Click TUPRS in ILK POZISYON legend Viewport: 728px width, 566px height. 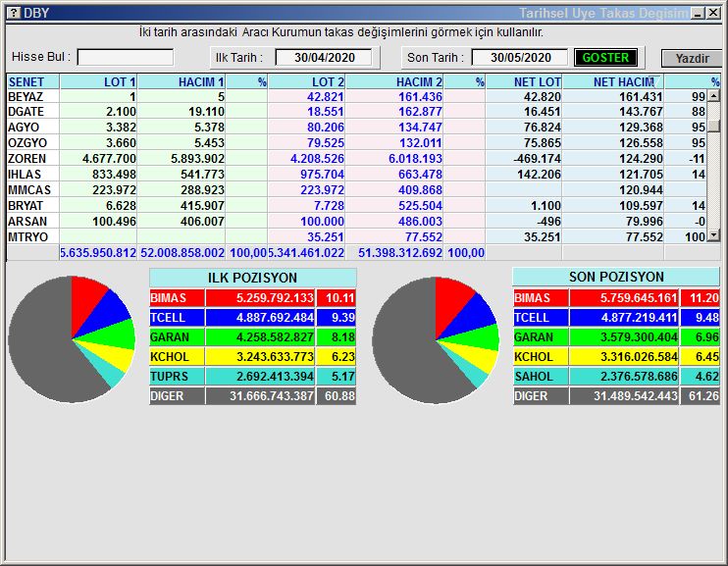point(177,376)
